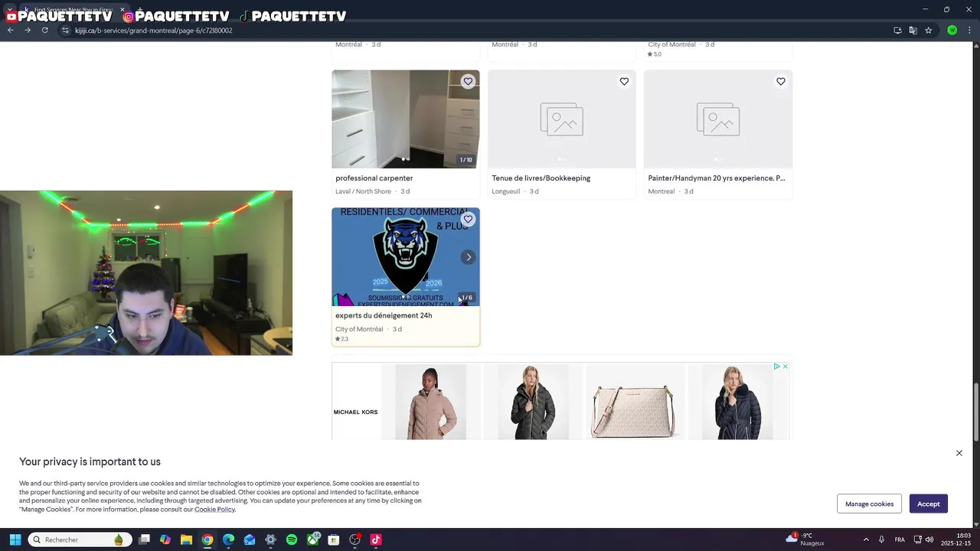Viewport: 980px width, 551px height.
Task: Install app icon in the address bar
Action: (897, 31)
